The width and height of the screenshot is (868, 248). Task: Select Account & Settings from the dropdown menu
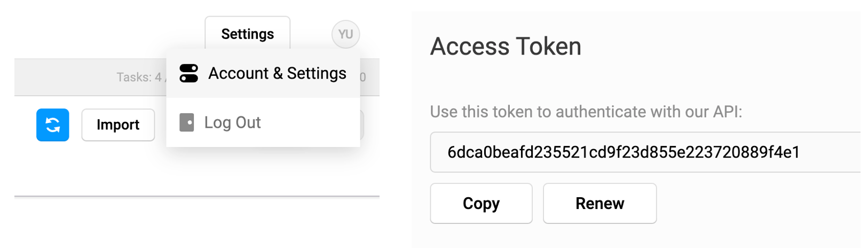click(263, 73)
